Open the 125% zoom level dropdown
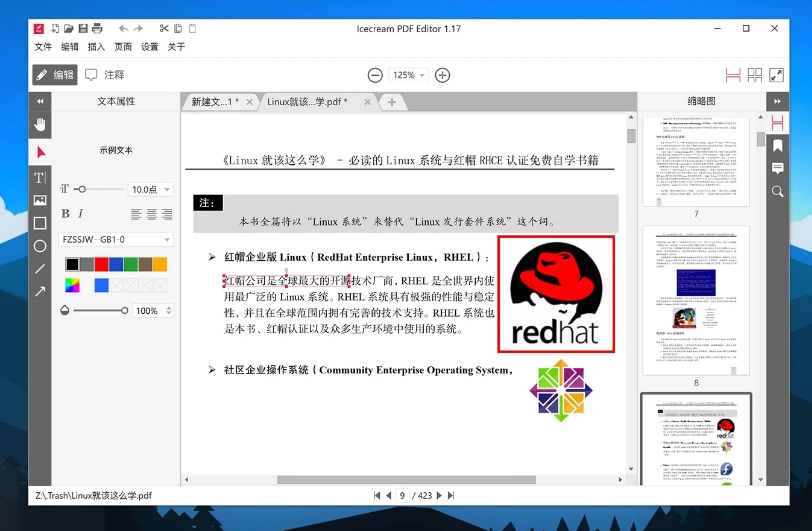The image size is (812, 531). click(410, 75)
